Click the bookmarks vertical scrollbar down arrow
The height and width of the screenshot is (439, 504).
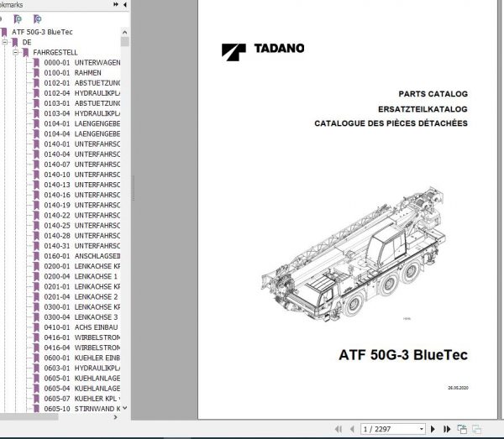tap(124, 408)
